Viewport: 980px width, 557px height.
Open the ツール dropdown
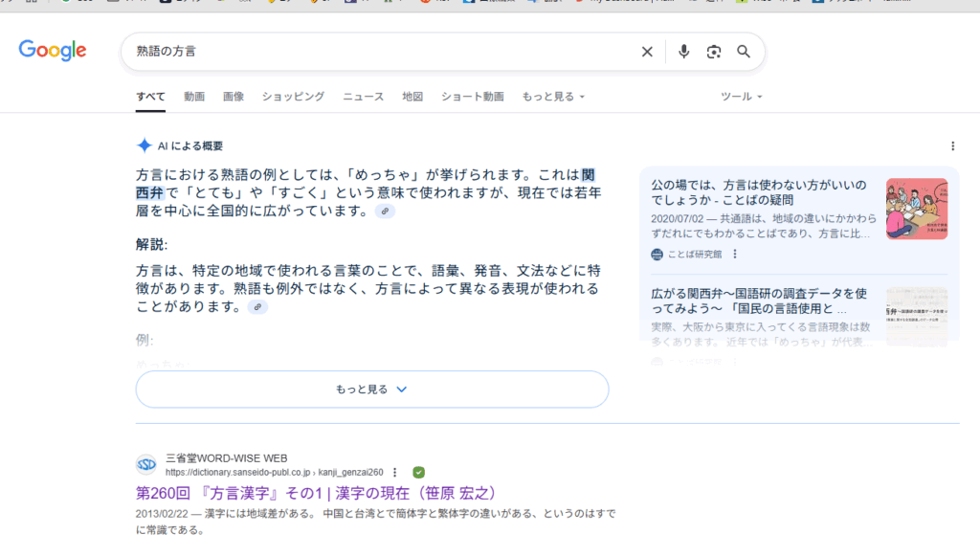tap(741, 97)
